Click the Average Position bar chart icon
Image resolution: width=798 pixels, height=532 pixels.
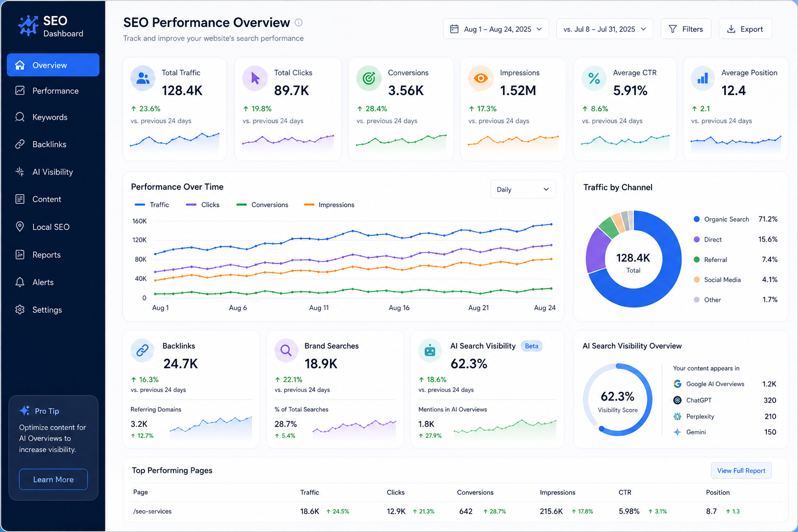point(703,78)
